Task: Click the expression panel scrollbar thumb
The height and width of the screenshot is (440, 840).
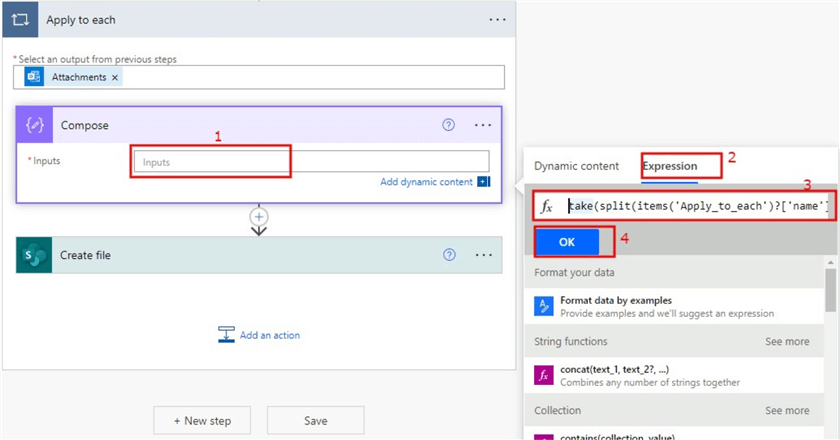Action: [830, 289]
